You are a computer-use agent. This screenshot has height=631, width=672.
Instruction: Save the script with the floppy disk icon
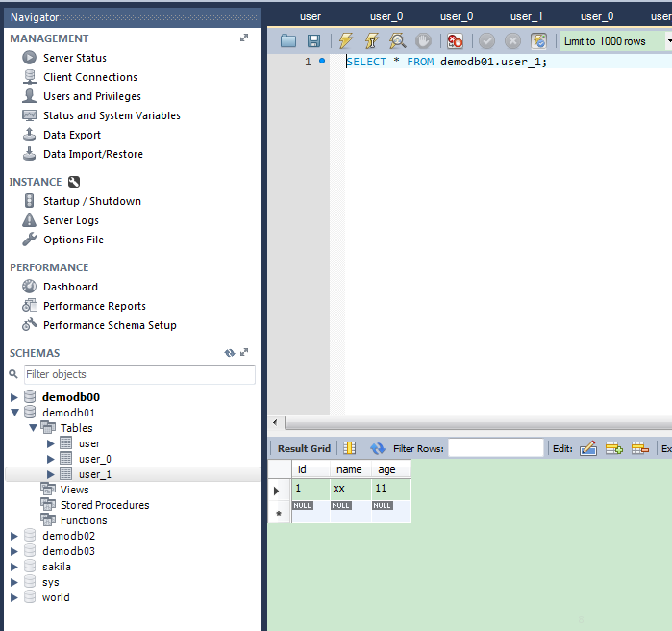pos(313,41)
